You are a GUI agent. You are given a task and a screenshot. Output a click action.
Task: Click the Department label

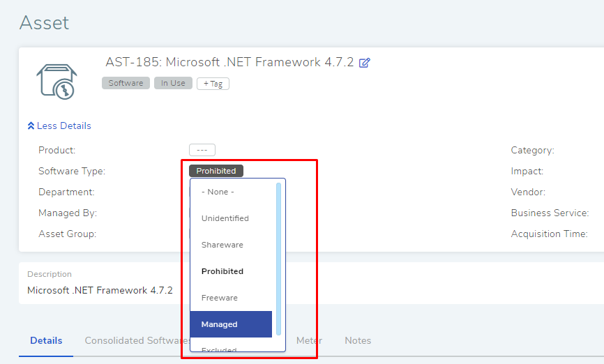click(66, 192)
